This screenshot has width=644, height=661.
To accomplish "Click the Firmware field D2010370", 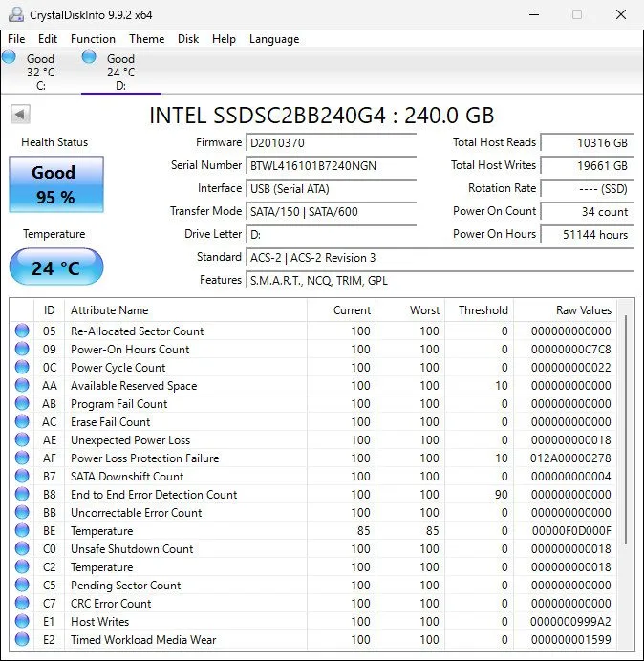I will coord(331,143).
